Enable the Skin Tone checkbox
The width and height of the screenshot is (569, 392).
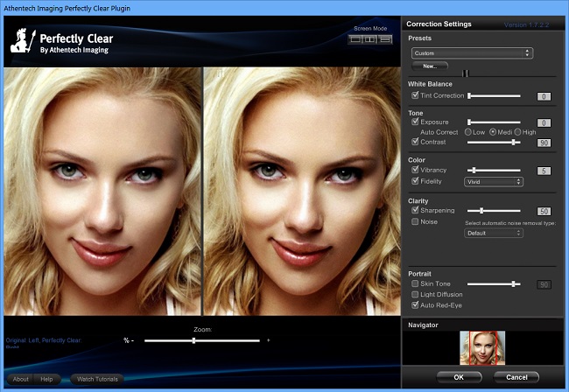point(415,284)
